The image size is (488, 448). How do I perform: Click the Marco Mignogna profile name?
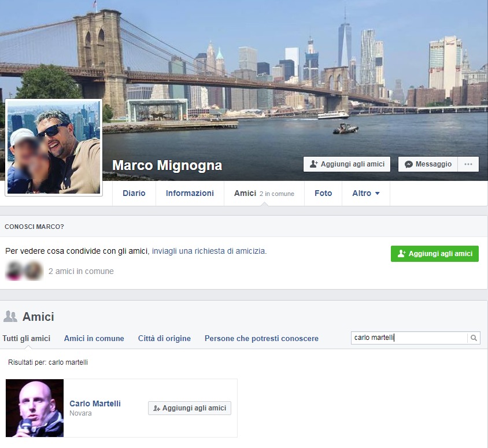click(167, 165)
